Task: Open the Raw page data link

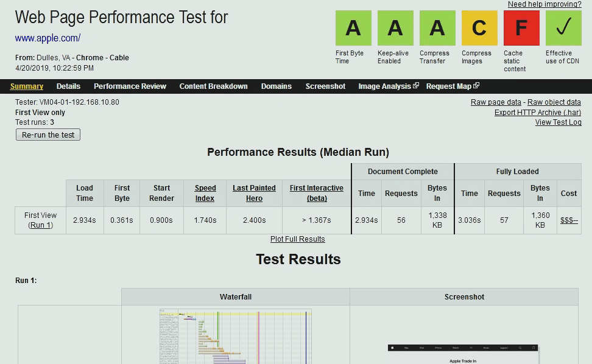Action: click(495, 102)
